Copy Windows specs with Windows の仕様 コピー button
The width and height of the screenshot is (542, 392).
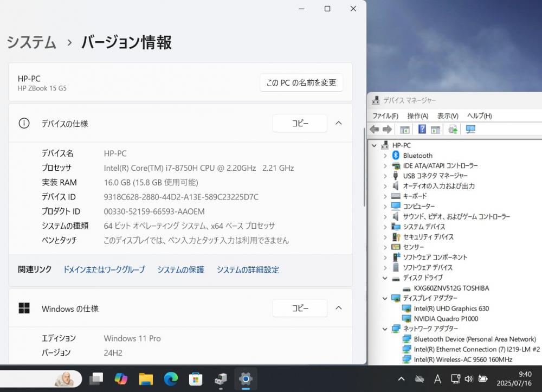pos(300,308)
